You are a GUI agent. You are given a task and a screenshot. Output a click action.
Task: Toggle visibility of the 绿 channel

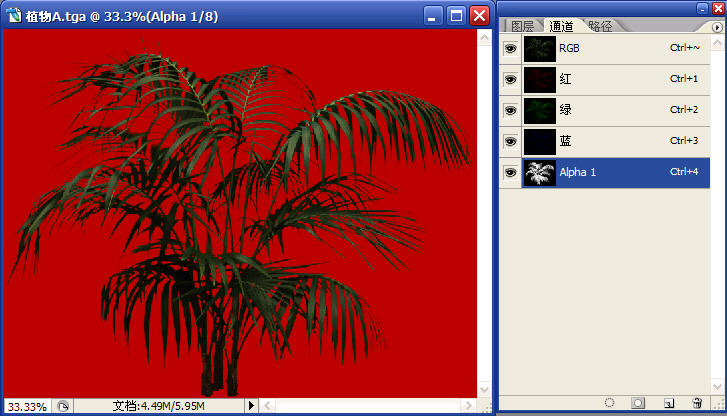coord(510,109)
